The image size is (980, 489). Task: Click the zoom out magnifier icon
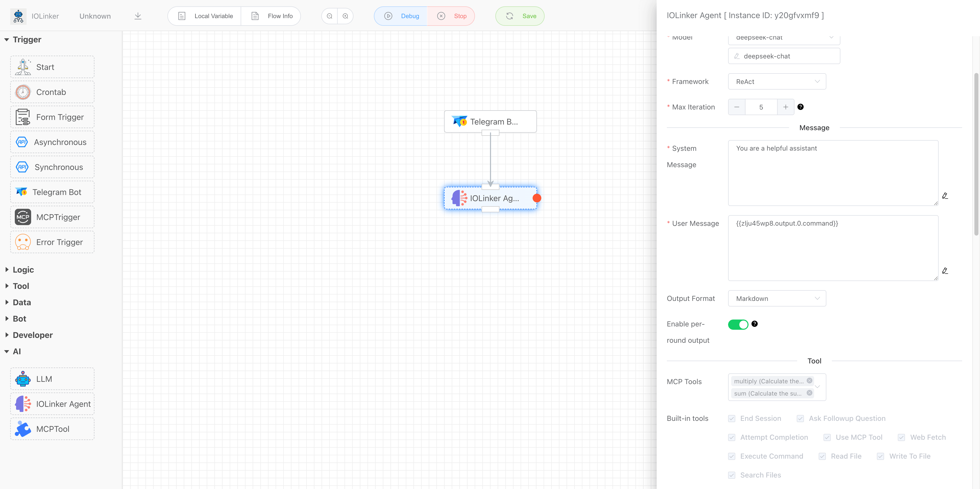(329, 16)
